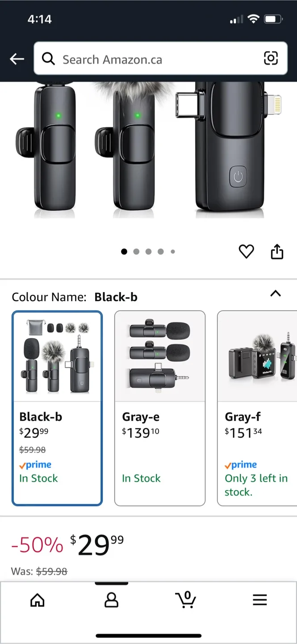Select the Gray-e colour option
The width and height of the screenshot is (297, 644).
160,408
